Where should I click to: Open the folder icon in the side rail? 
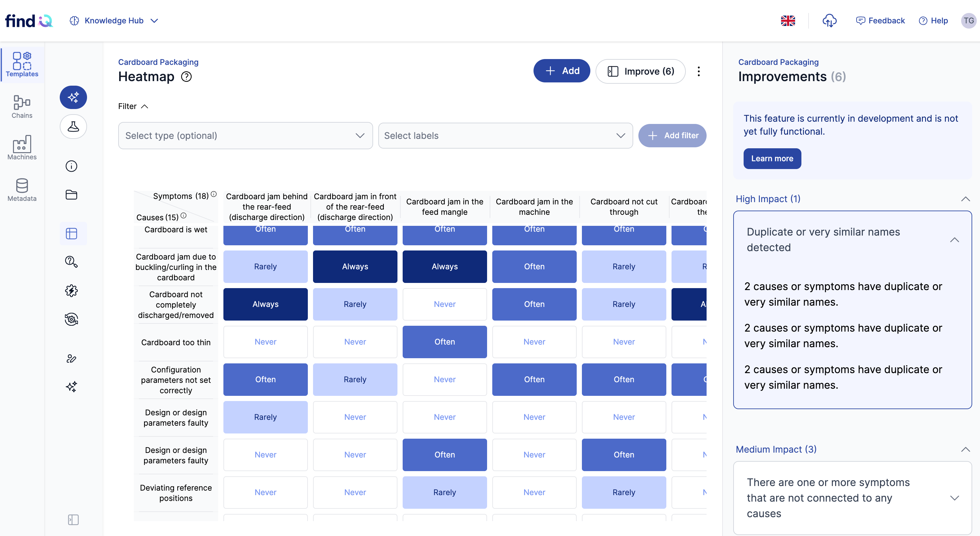71,195
